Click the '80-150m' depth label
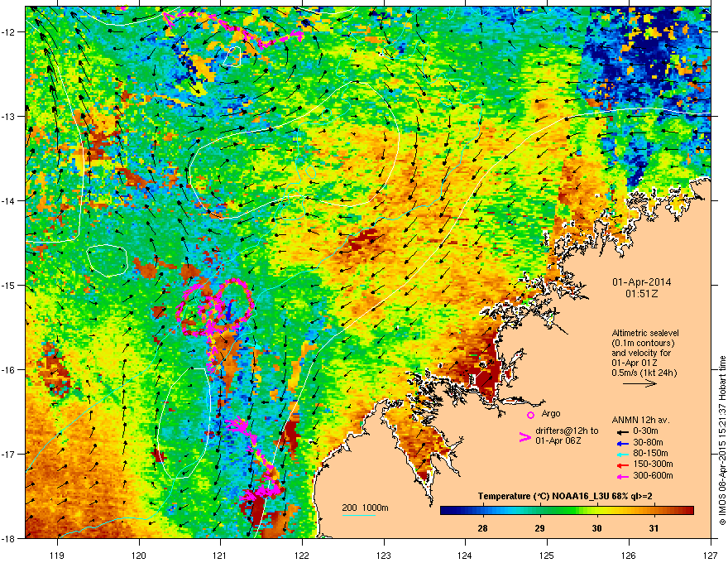Screen dimensions: 728x563 pos(650,453)
